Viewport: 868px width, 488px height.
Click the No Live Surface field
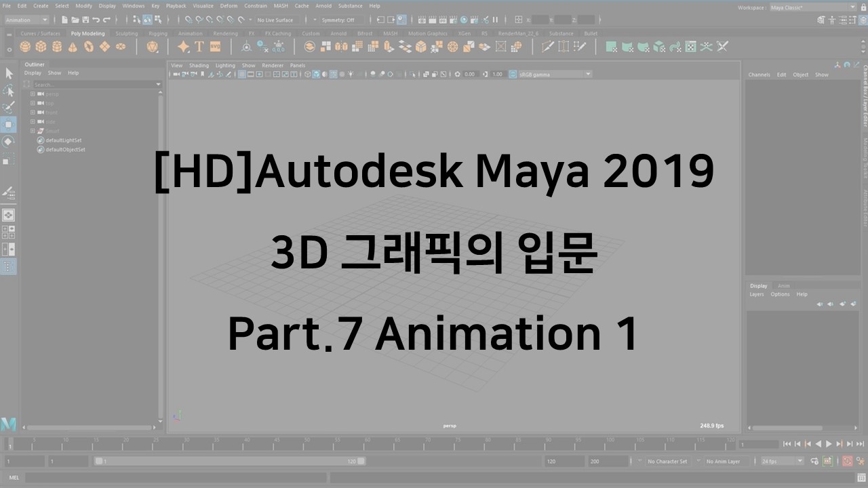click(x=277, y=20)
